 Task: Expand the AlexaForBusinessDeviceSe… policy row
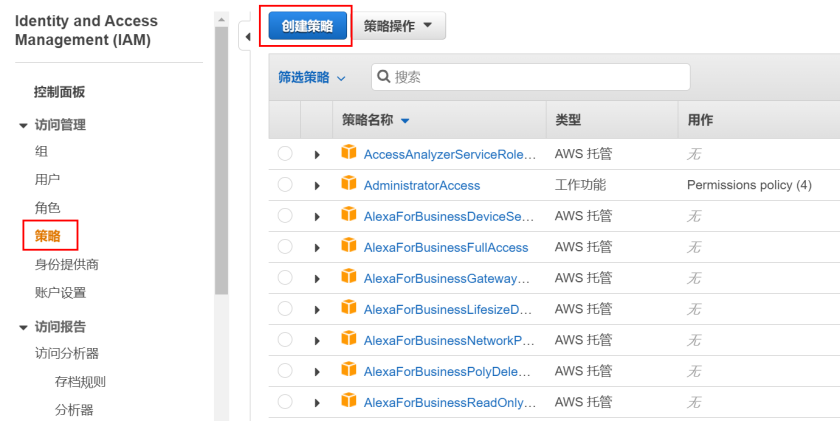pos(317,217)
